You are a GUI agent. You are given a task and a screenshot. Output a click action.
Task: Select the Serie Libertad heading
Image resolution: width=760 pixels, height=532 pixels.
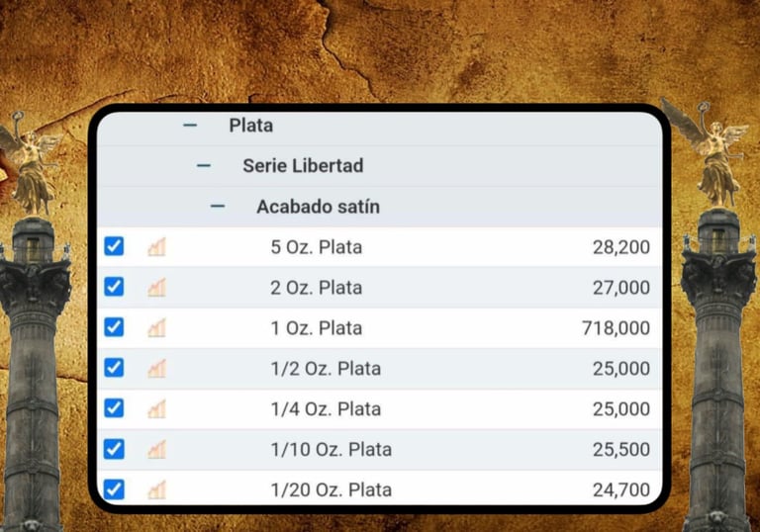[x=303, y=166]
